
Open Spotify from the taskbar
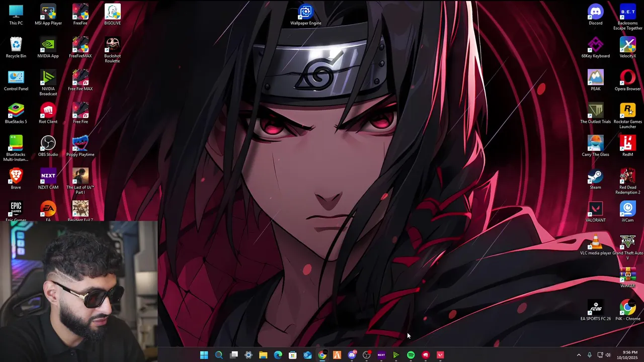(411, 355)
